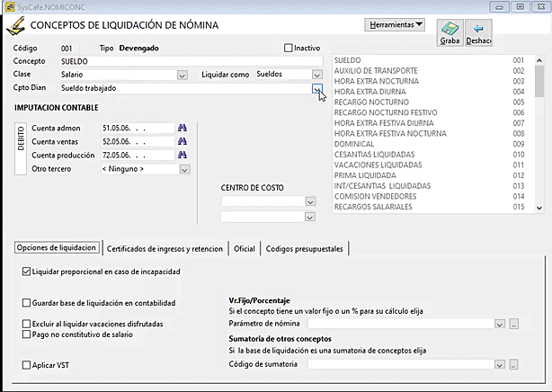The width and height of the screenshot is (552, 392).
Task: Click the DEBITO vertical label box
Action: [21, 148]
